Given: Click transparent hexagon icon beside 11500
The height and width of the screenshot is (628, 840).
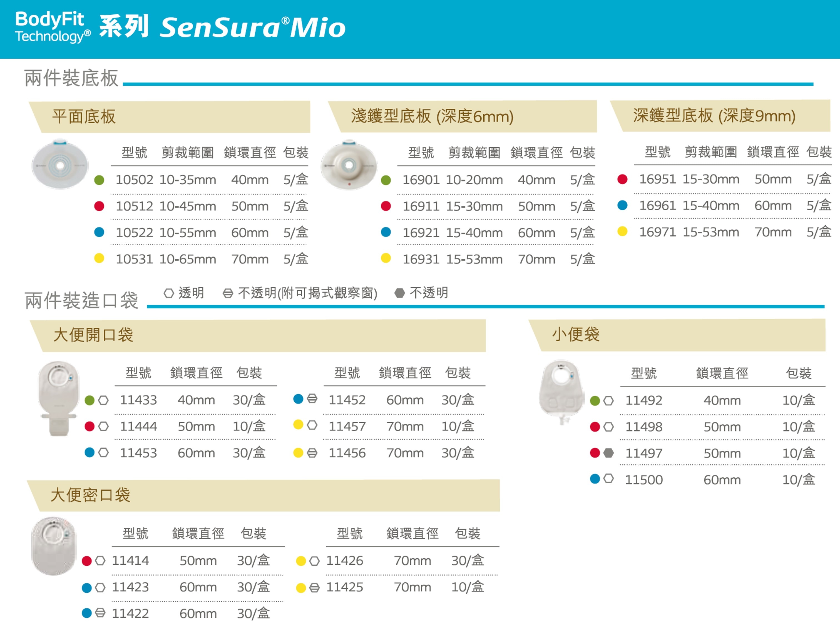Looking at the screenshot, I should click(x=608, y=479).
